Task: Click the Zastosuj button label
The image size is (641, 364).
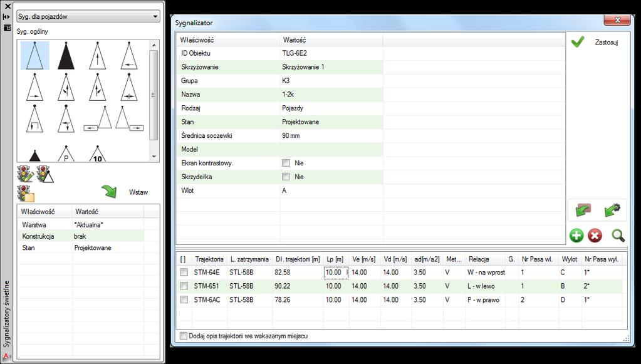Action: click(607, 42)
